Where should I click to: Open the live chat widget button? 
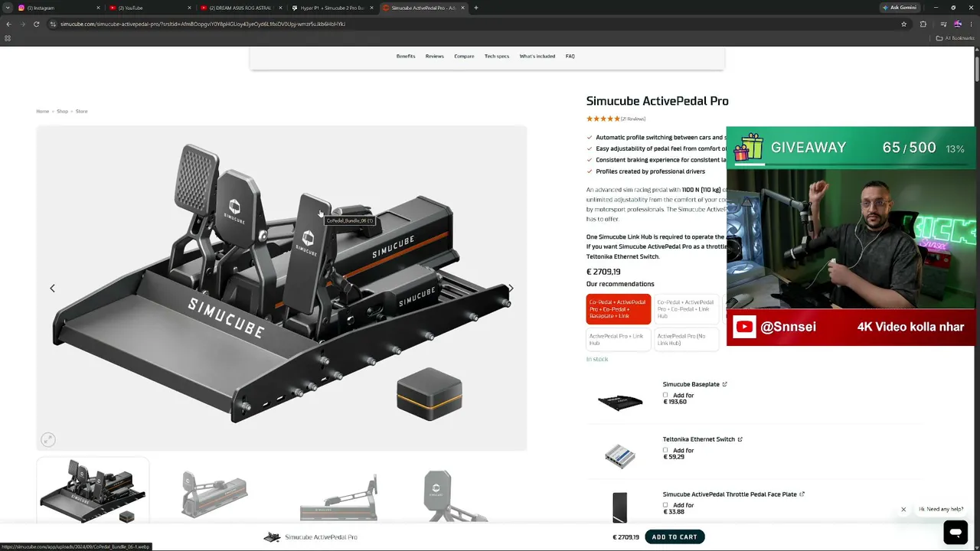point(955,532)
